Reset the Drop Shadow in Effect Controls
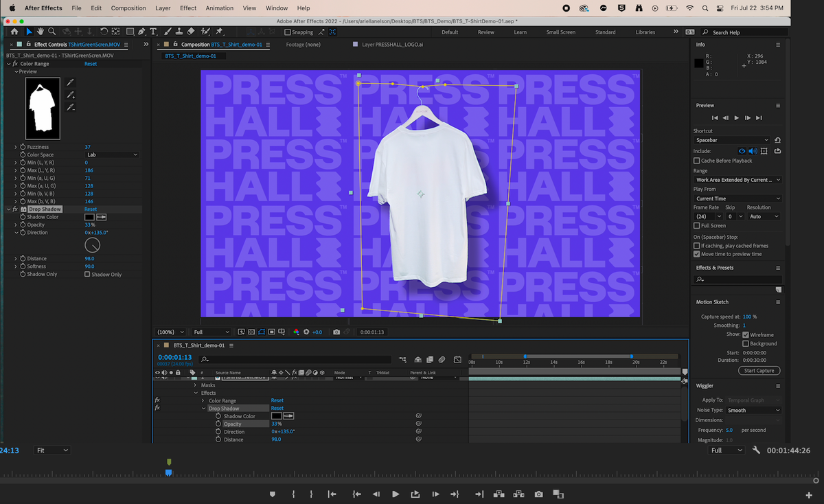 pos(91,209)
